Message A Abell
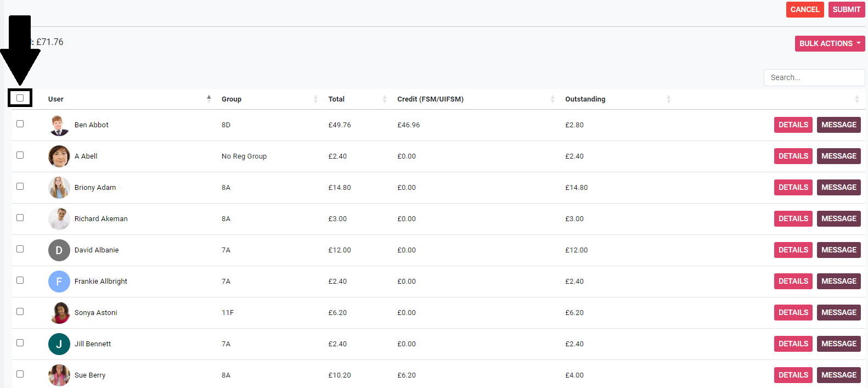The width and height of the screenshot is (868, 388). 838,156
